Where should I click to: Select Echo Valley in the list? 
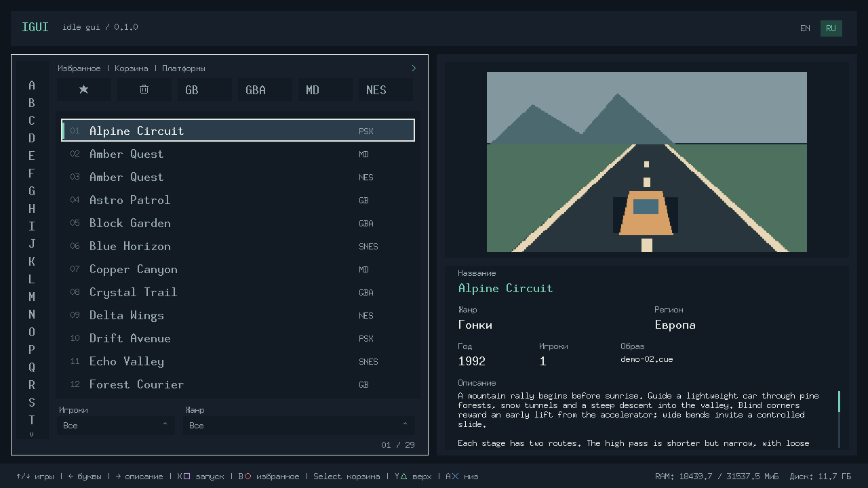[x=238, y=361]
